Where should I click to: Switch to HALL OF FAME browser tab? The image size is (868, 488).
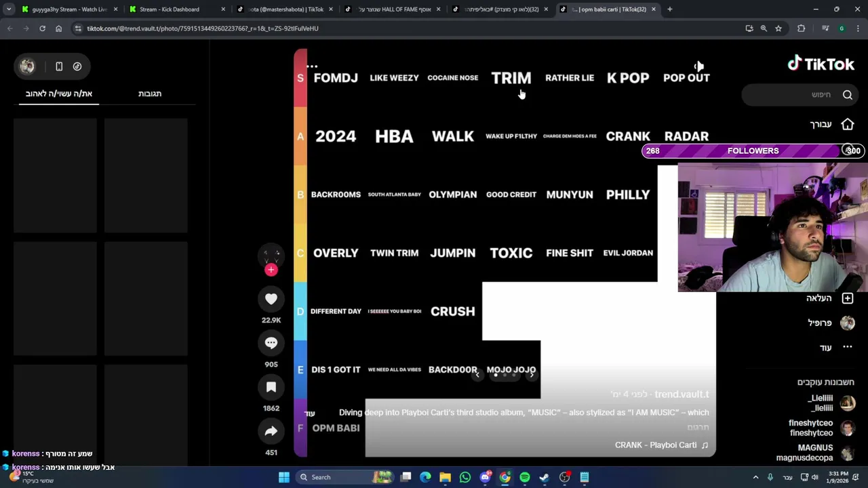pyautogui.click(x=392, y=9)
